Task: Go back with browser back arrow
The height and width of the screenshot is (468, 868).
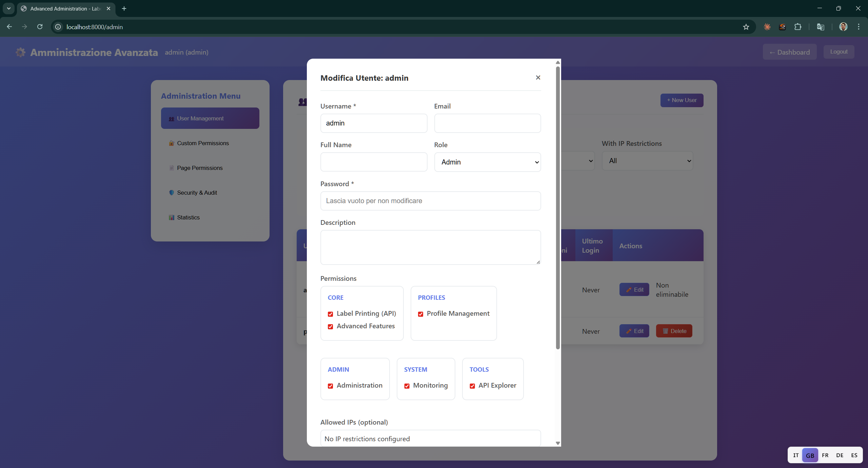Action: (x=9, y=27)
